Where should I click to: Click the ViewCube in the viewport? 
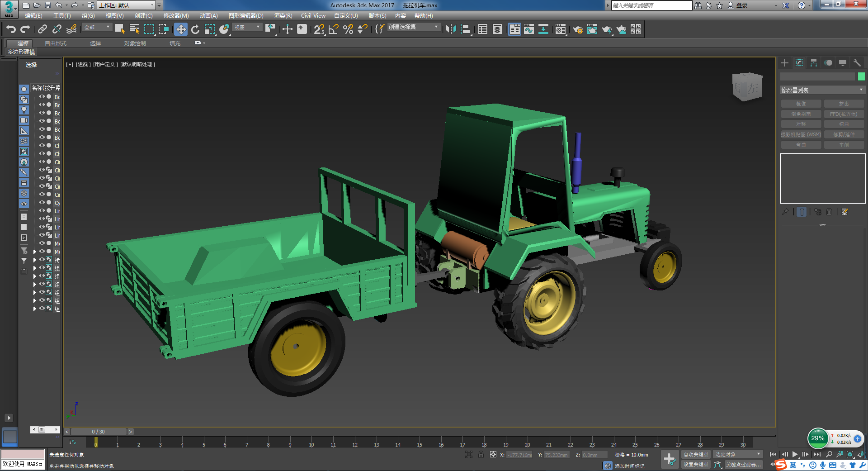point(747,87)
